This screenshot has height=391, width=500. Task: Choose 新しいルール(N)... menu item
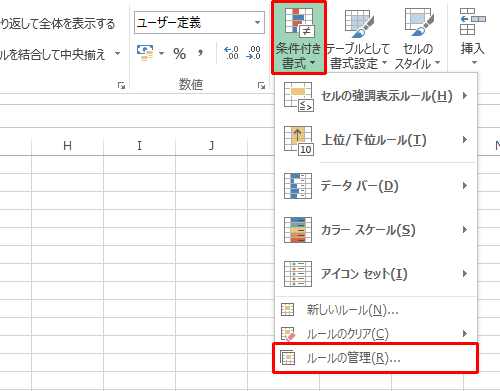(376, 310)
